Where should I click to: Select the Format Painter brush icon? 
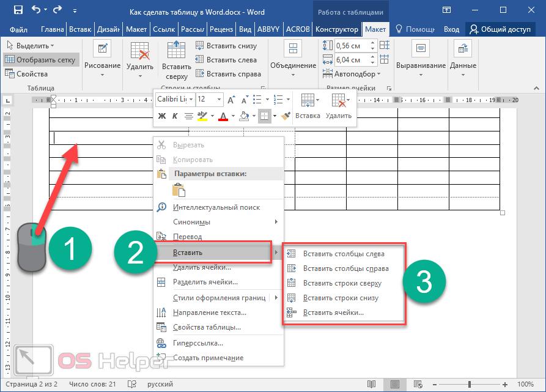coord(285,116)
